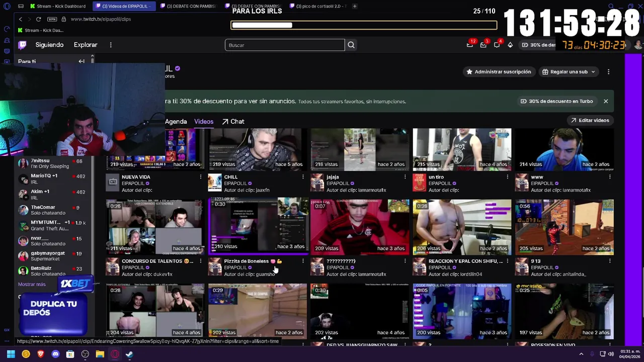Click Mostrar más in sidebar
Image resolution: width=644 pixels, height=362 pixels.
pyautogui.click(x=32, y=284)
